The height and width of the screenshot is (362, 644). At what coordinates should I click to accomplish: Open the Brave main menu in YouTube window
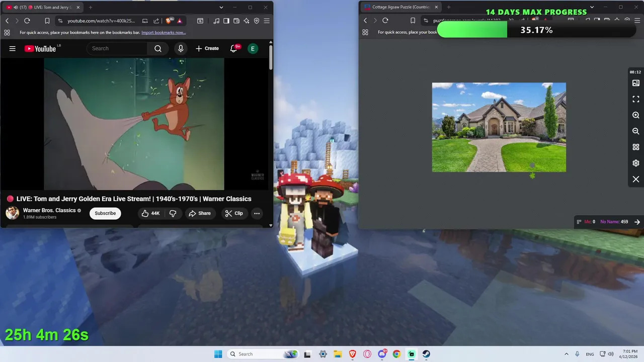click(x=267, y=21)
